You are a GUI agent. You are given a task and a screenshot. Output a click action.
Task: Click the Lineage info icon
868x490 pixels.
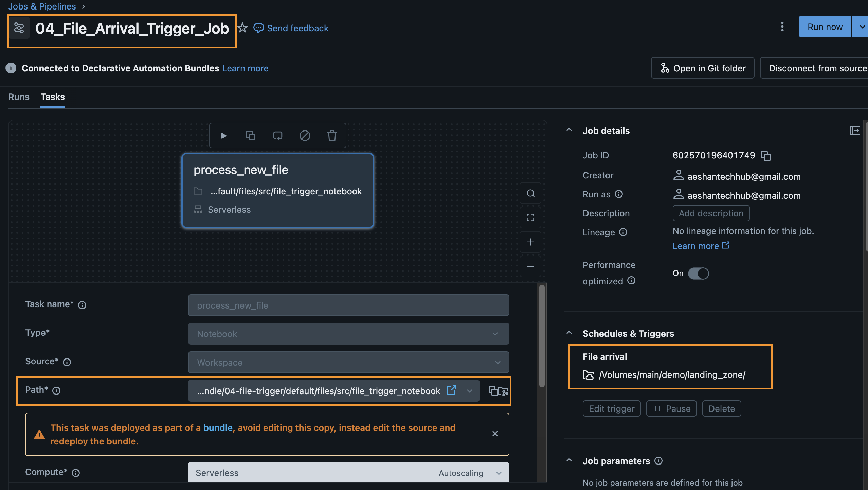pyautogui.click(x=623, y=232)
